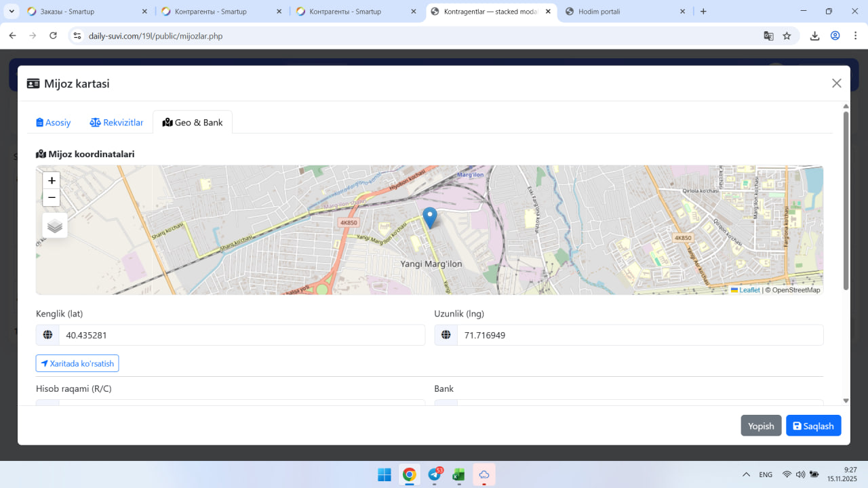Click the Kenglik latitude input field
The width and height of the screenshot is (868, 488).
241,335
